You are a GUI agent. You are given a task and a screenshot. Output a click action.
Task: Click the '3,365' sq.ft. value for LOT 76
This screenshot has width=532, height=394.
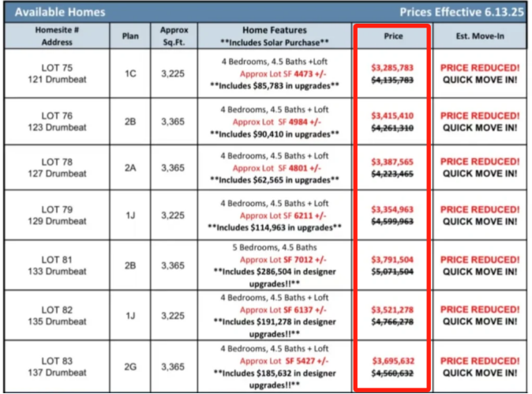pyautogui.click(x=173, y=122)
